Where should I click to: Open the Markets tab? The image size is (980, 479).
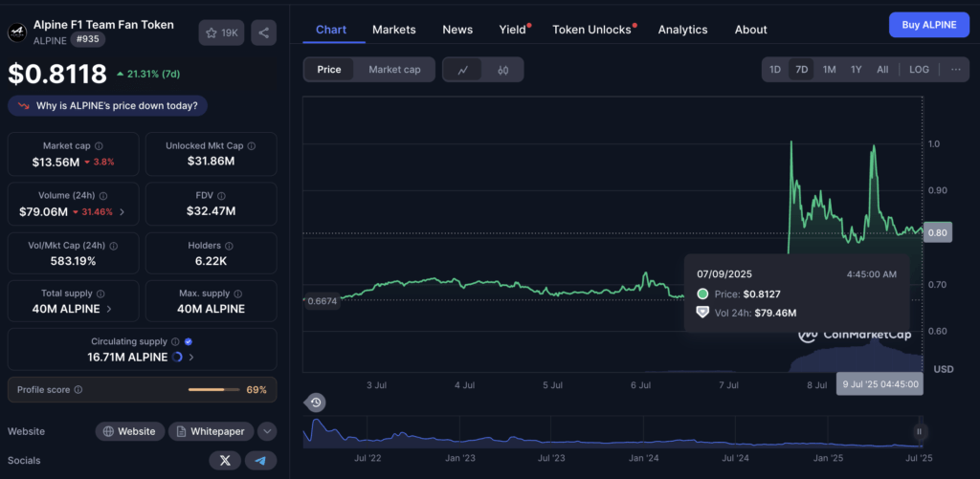(x=393, y=30)
